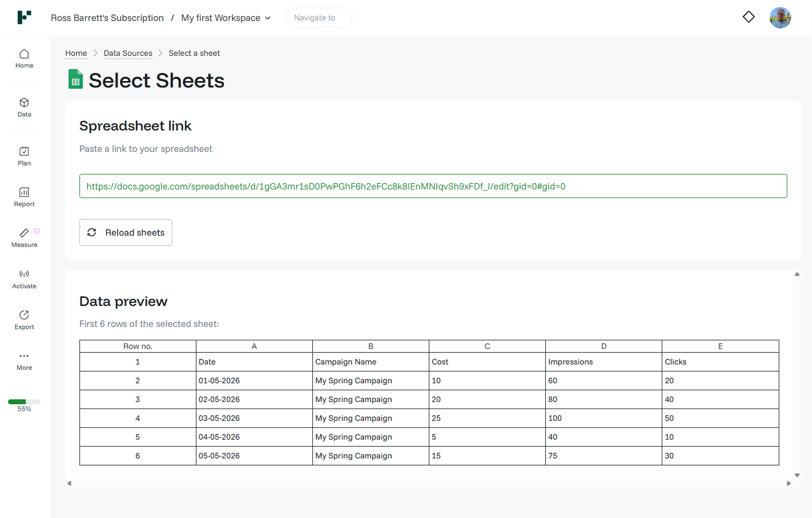Click the preview scroll right arrow
The image size is (812, 518).
pos(788,483)
